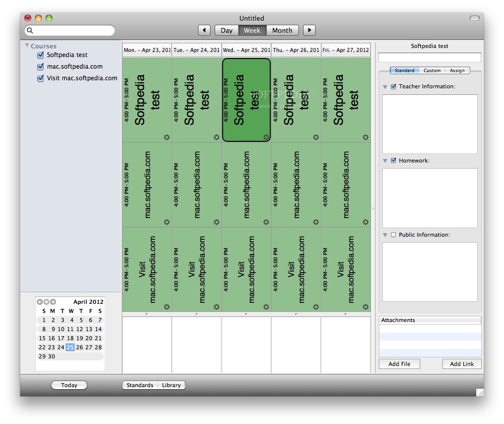504x424 pixels.
Task: Click the window resize grip corner
Action: click(x=480, y=392)
